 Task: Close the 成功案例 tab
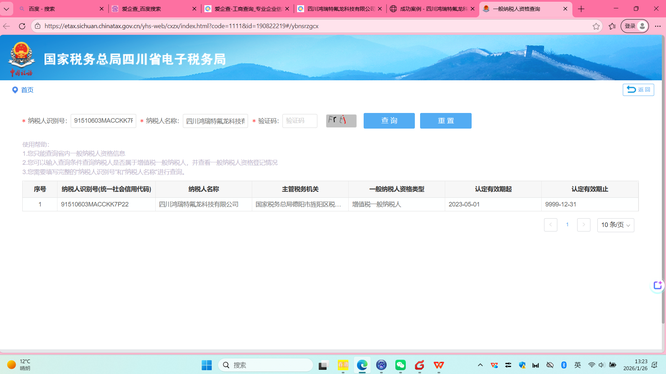coord(472,8)
